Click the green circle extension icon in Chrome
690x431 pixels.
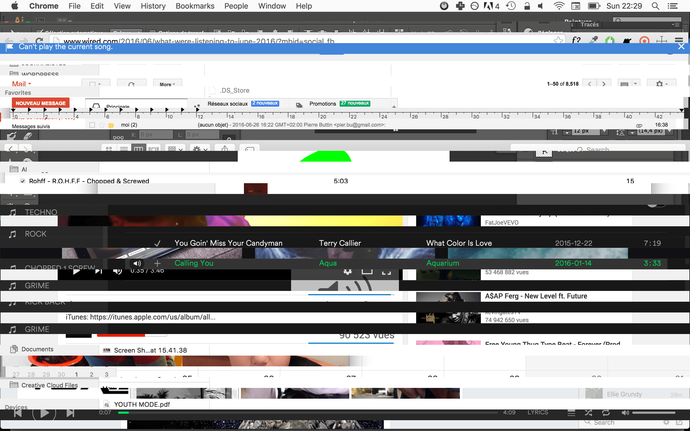tap(610, 41)
